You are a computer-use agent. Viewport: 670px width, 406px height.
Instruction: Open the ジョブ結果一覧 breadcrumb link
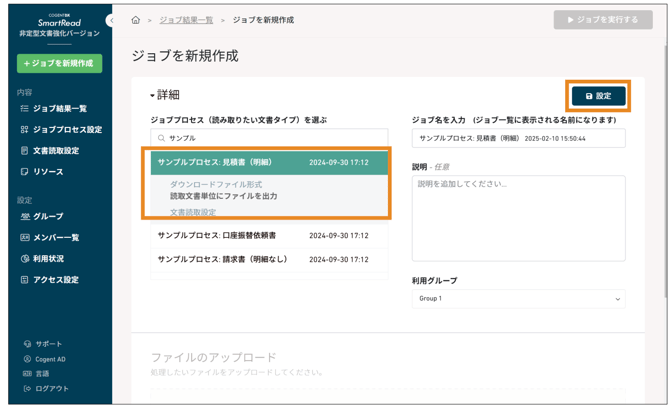click(x=186, y=20)
